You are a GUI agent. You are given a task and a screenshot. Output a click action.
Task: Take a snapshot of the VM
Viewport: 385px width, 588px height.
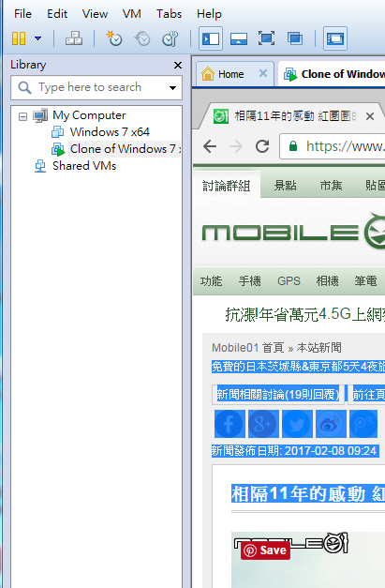tap(114, 38)
